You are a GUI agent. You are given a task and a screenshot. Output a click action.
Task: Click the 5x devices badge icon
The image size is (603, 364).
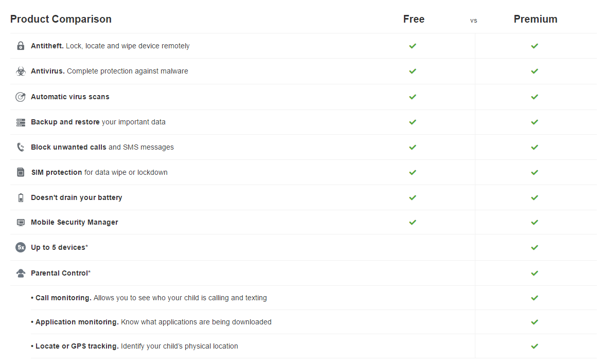(x=21, y=247)
